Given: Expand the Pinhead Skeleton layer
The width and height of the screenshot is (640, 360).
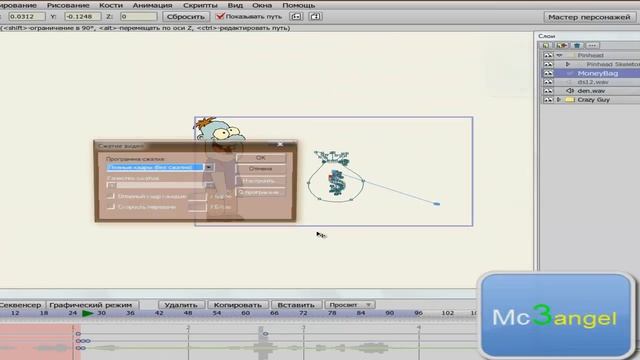Looking at the screenshot, I should pyautogui.click(x=568, y=64).
